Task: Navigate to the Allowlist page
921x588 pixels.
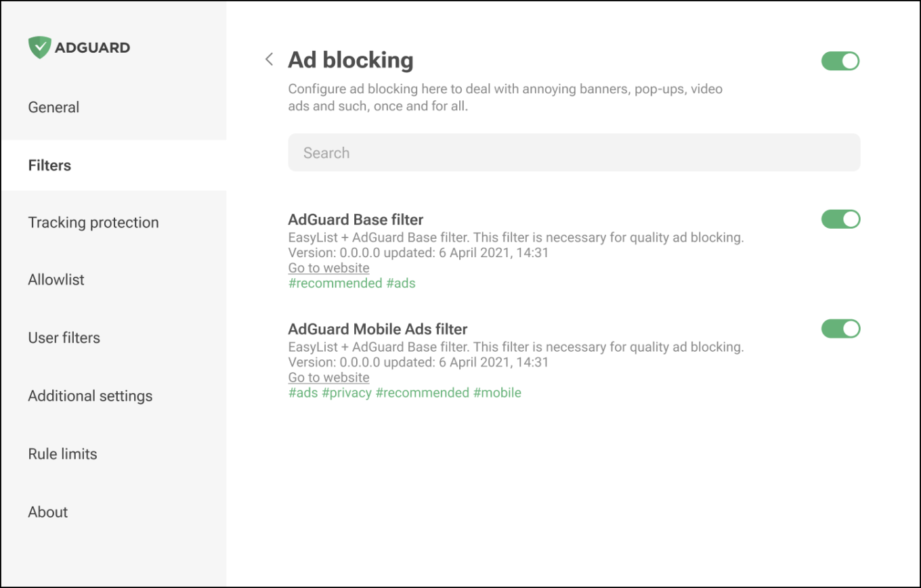Action: [56, 279]
